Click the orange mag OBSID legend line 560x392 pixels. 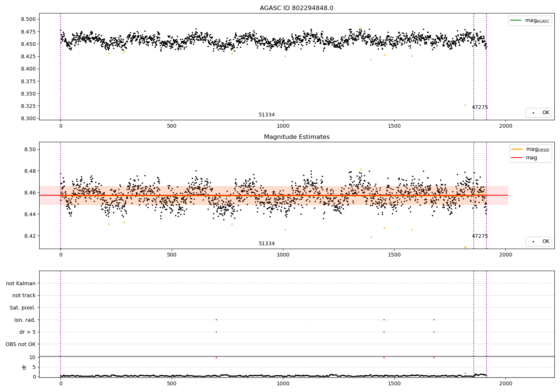point(517,149)
